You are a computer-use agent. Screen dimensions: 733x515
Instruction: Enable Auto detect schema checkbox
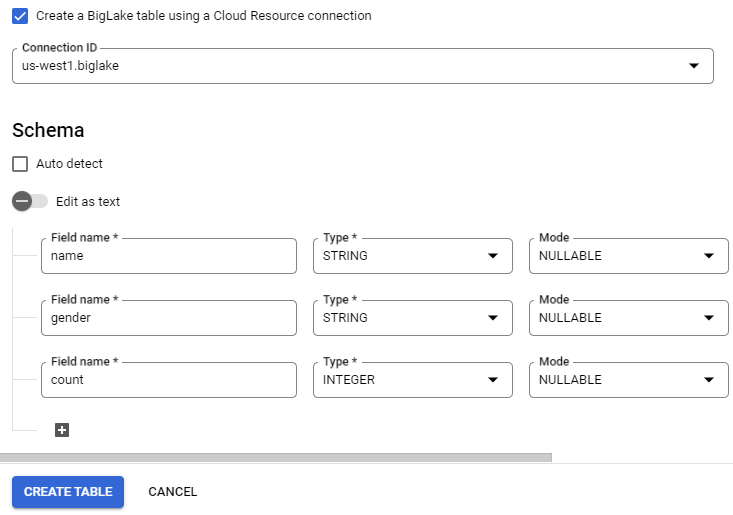tap(20, 164)
